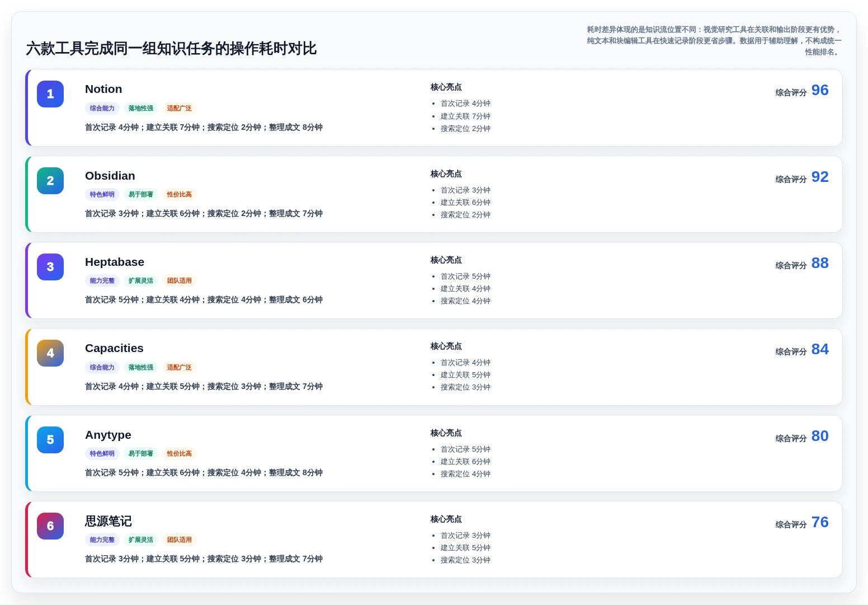Screen dimensions: 868x605
Task: Select the 易于部署 tag under Obsidian
Action: click(x=141, y=195)
